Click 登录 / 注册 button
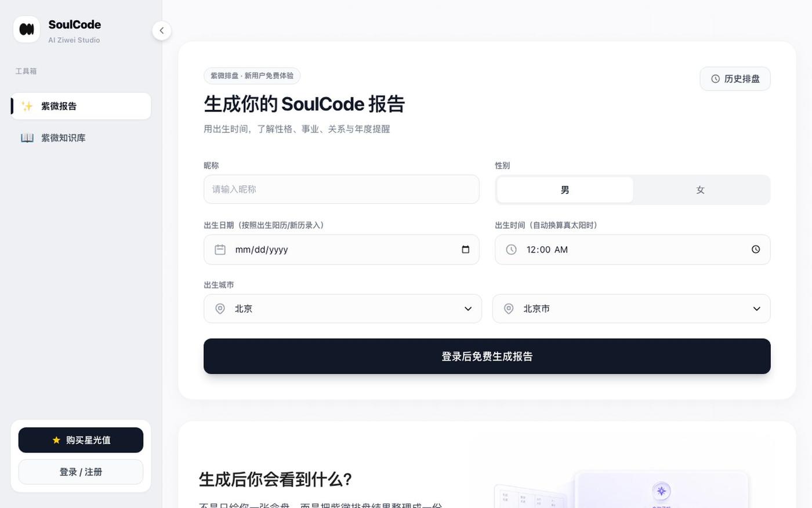812x508 pixels. tap(81, 472)
